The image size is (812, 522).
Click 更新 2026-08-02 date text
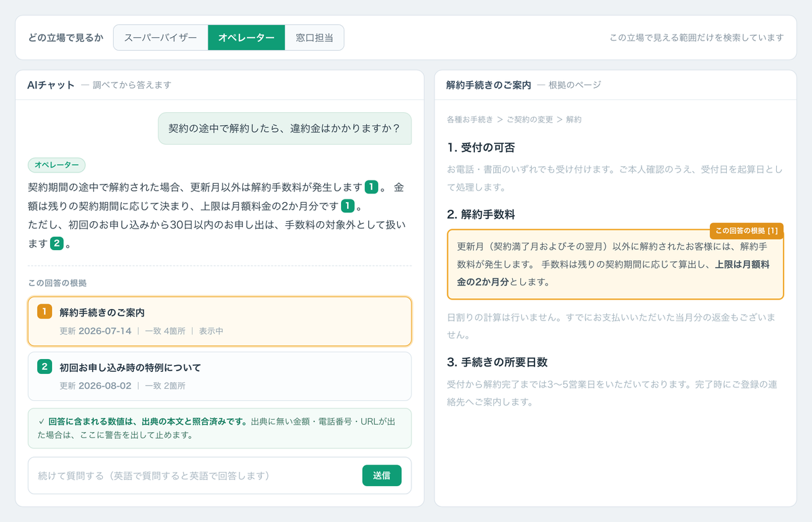(95, 386)
